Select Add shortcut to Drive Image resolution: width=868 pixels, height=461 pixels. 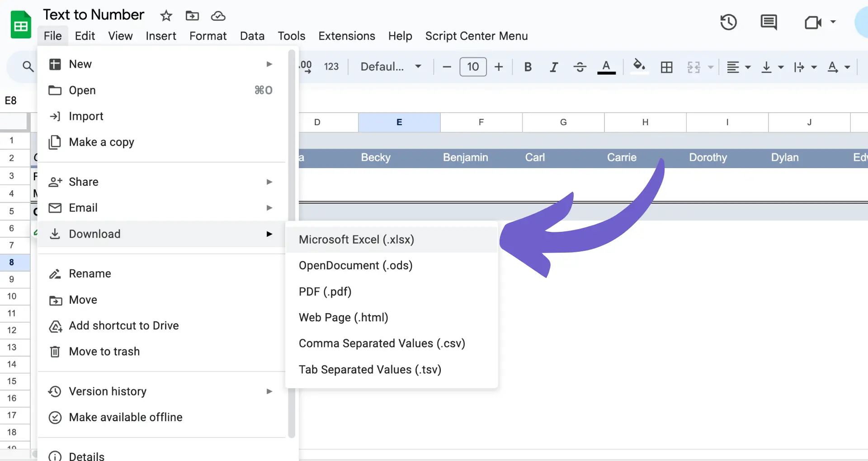(x=161, y=325)
